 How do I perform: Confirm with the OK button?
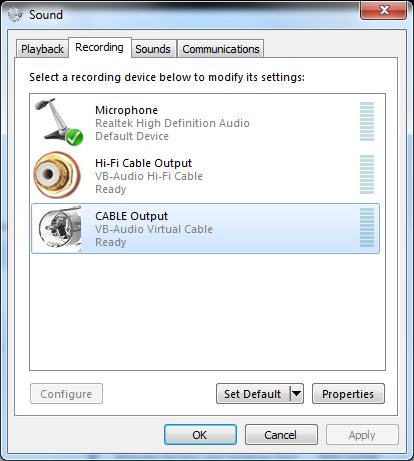point(200,435)
